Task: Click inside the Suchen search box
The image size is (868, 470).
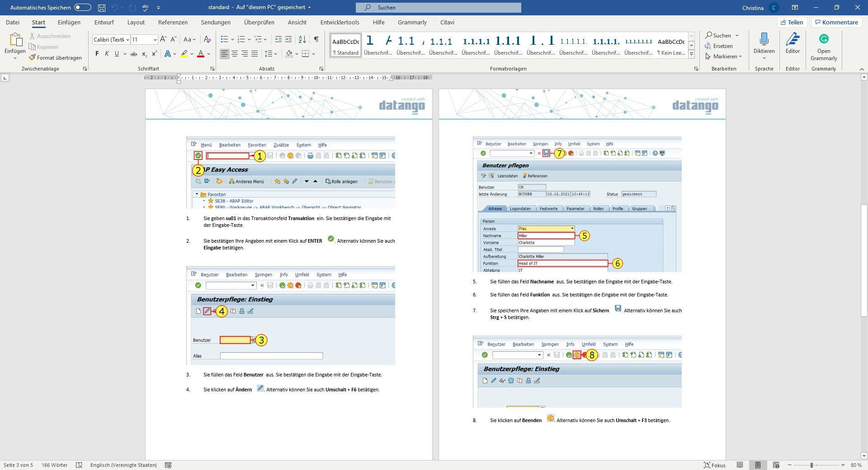Action: pos(439,7)
